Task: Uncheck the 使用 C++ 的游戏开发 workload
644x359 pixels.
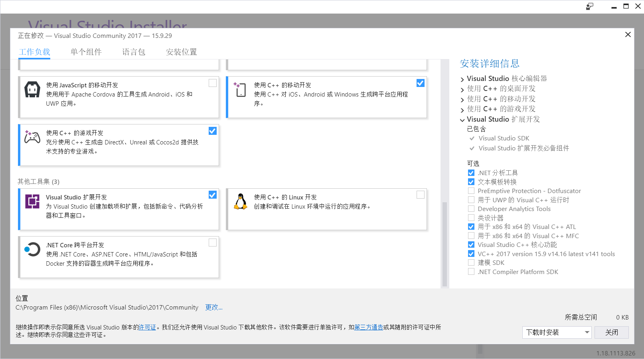Action: click(x=213, y=131)
